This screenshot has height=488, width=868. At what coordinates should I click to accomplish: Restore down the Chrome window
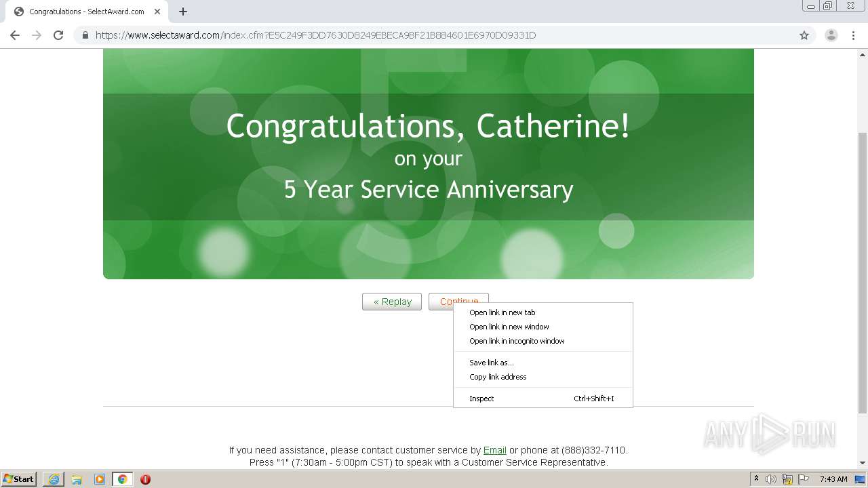[x=828, y=6]
